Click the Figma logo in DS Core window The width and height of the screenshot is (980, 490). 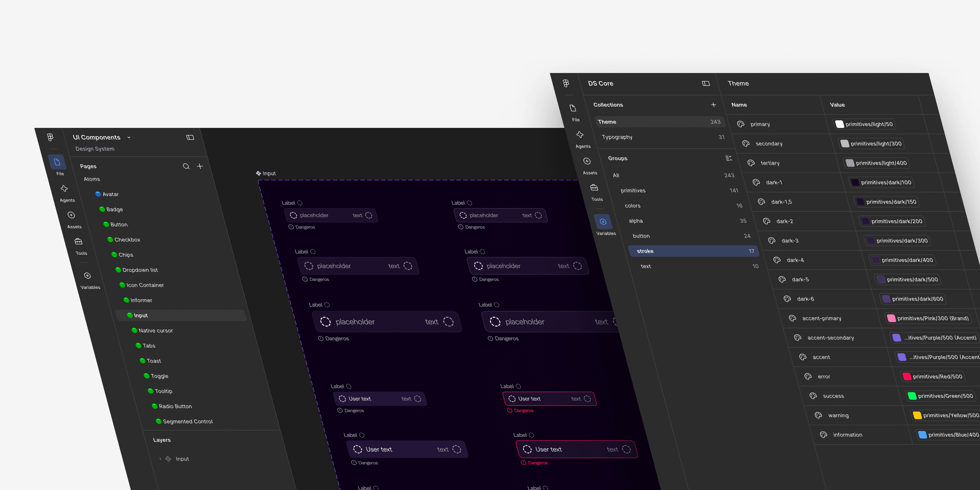point(566,83)
